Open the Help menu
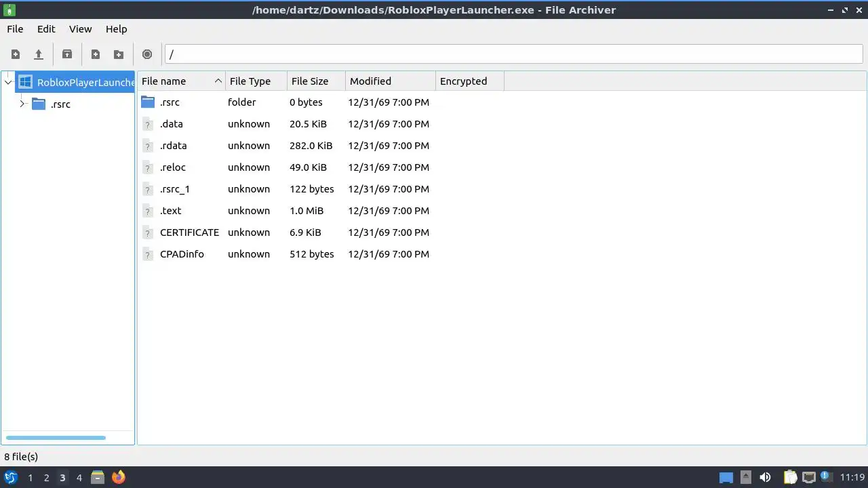868x488 pixels. click(x=116, y=29)
